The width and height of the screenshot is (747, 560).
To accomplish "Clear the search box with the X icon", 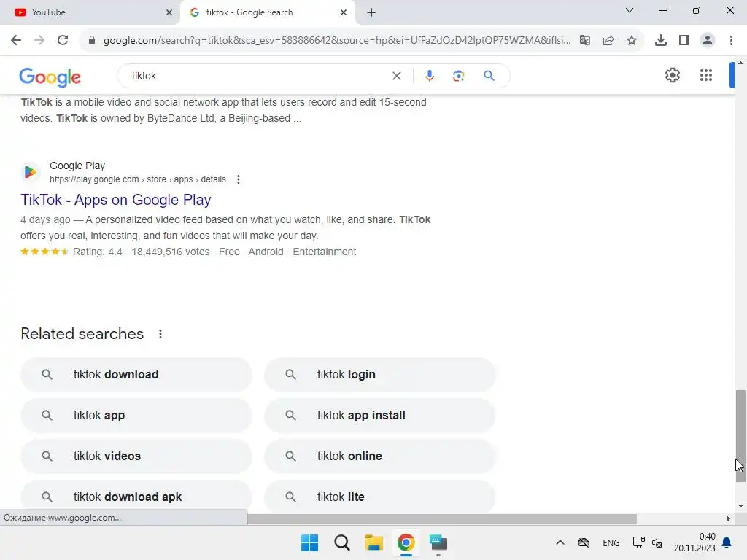I will 397,76.
